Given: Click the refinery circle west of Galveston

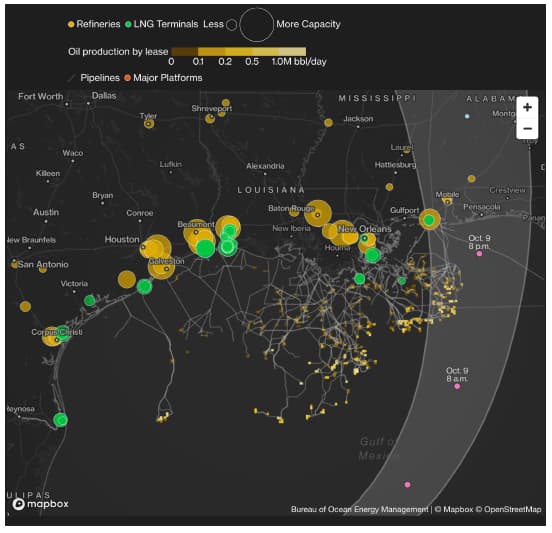Looking at the screenshot, I should (127, 280).
